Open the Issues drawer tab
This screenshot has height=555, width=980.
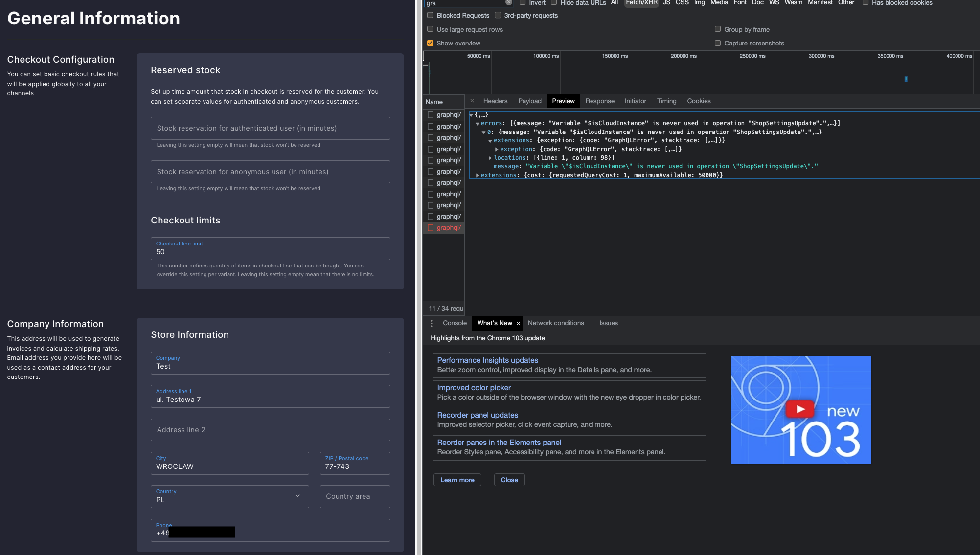point(609,323)
